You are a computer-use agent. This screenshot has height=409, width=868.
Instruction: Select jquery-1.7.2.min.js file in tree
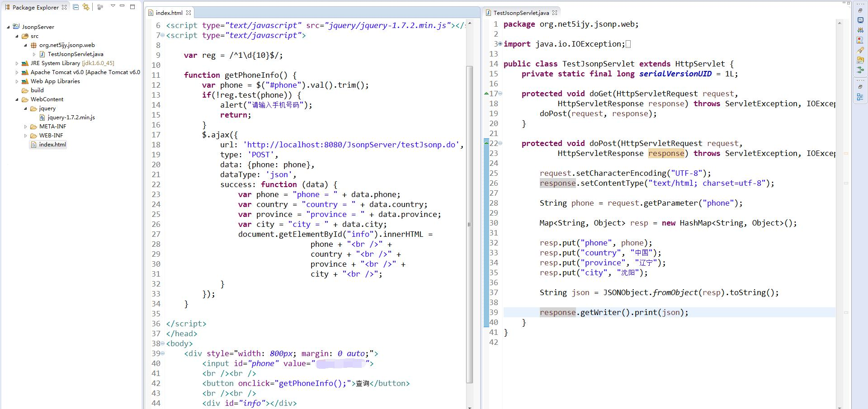point(71,118)
